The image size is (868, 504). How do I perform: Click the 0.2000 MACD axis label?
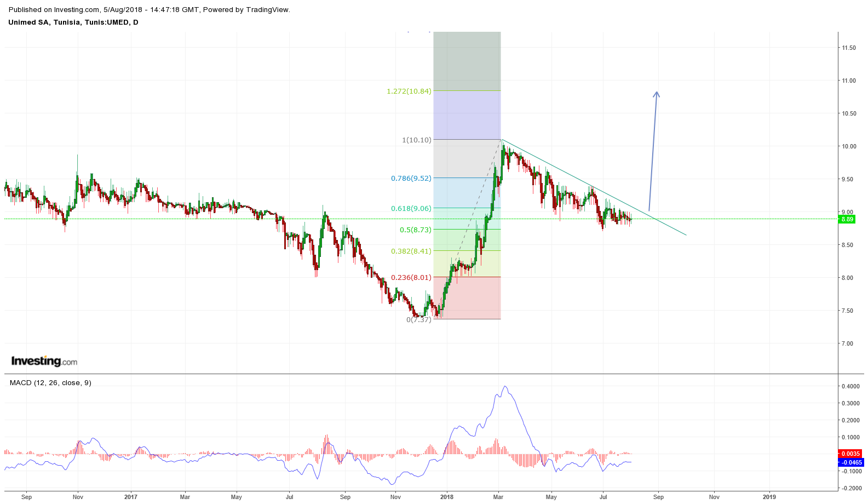[850, 420]
